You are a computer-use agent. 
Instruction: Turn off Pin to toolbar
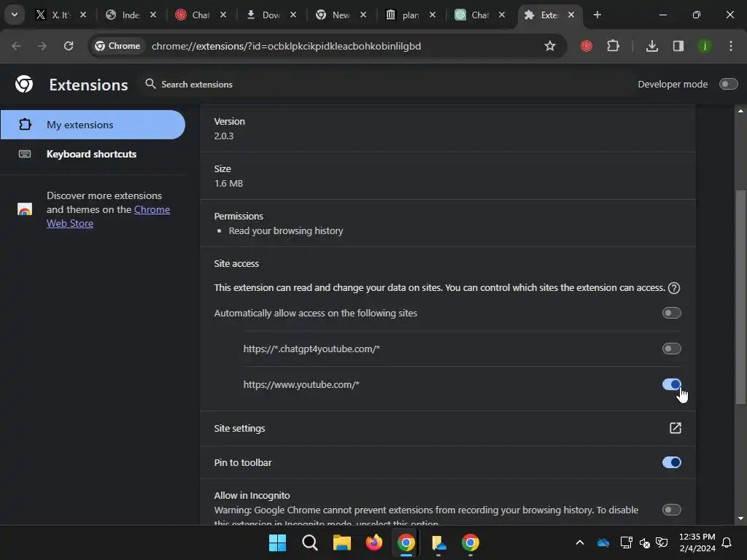(x=672, y=462)
